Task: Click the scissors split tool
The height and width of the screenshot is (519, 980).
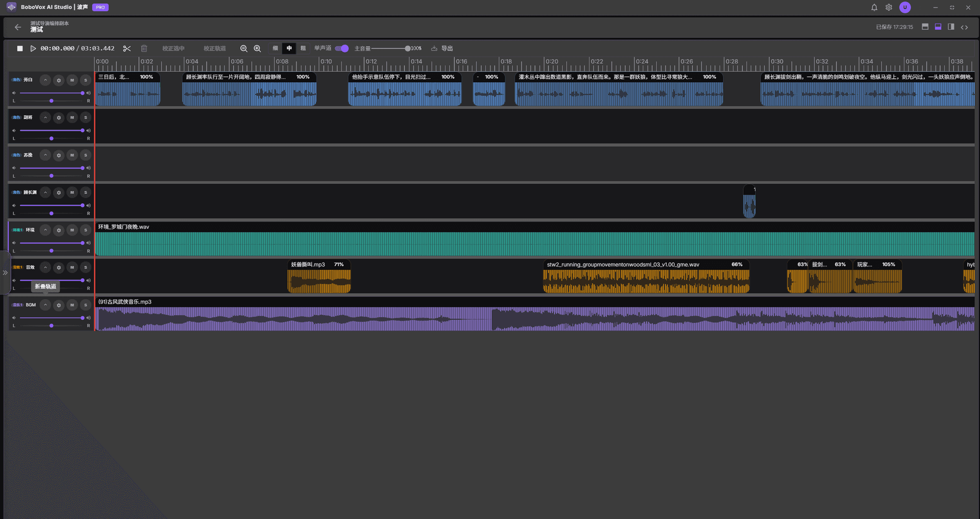Action: tap(127, 49)
